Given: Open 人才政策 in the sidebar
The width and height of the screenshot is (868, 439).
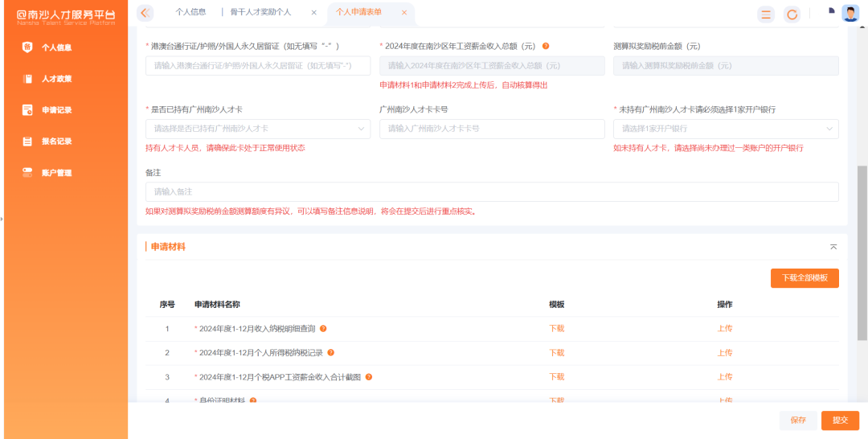Looking at the screenshot, I should click(56, 79).
